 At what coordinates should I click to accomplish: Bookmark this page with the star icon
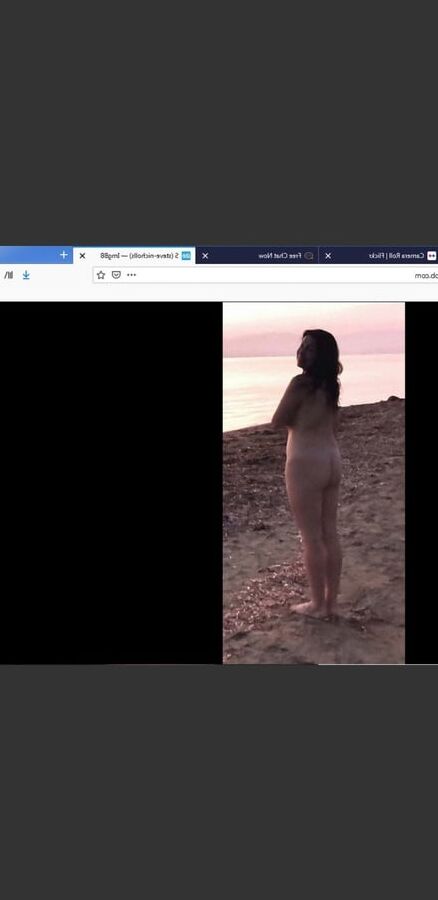pos(101,275)
